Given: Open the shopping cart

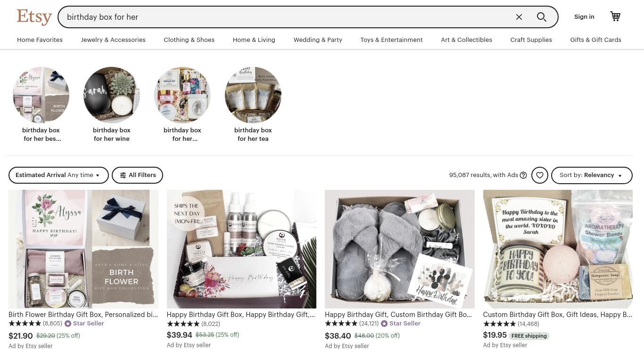Looking at the screenshot, I should [x=615, y=16].
